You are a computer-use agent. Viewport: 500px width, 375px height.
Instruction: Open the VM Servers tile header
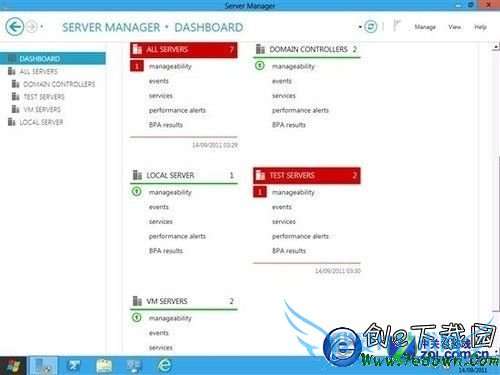click(x=184, y=301)
